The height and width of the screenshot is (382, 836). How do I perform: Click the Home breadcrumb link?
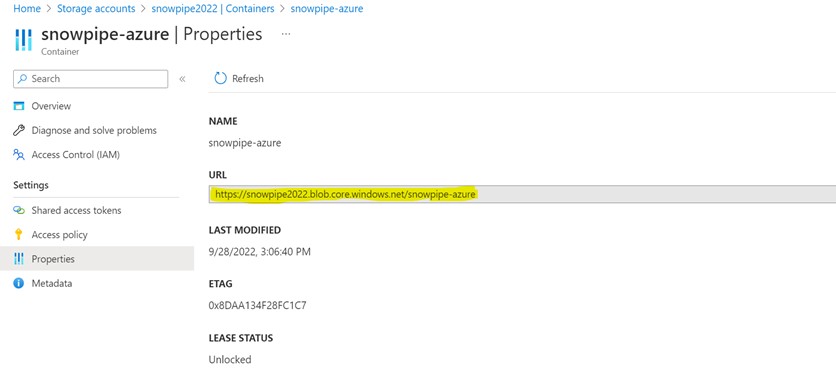click(x=27, y=9)
